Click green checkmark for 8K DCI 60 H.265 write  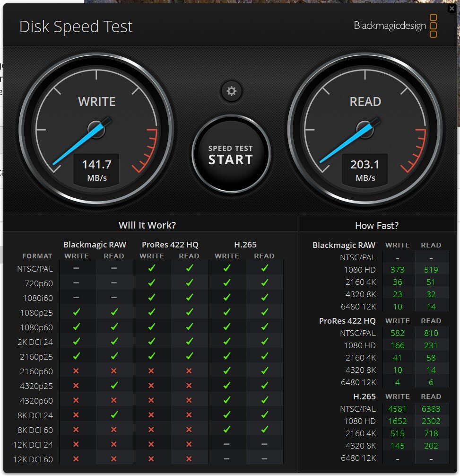tap(227, 429)
